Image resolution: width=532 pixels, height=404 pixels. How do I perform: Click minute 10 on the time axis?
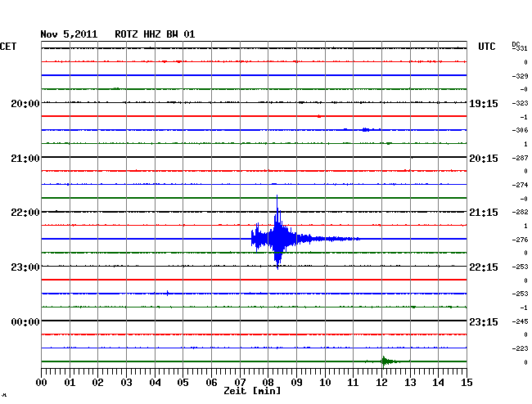pos(325,382)
